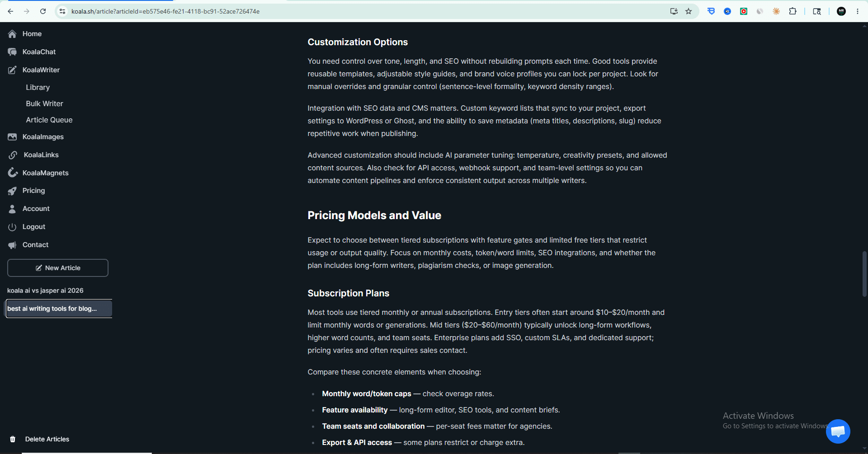This screenshot has height=454, width=868.
Task: Click the browser address bar URL
Action: tap(165, 11)
